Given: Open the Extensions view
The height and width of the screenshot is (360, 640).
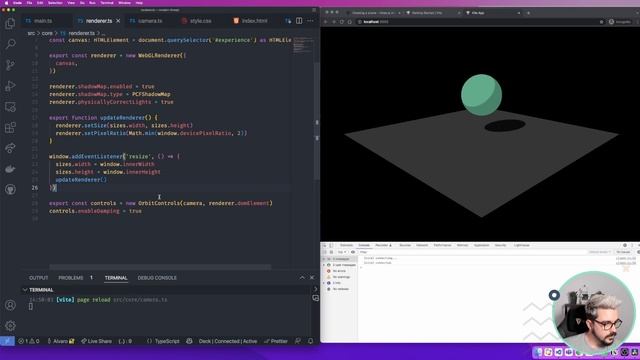Looking at the screenshot, I should pos(10,127).
